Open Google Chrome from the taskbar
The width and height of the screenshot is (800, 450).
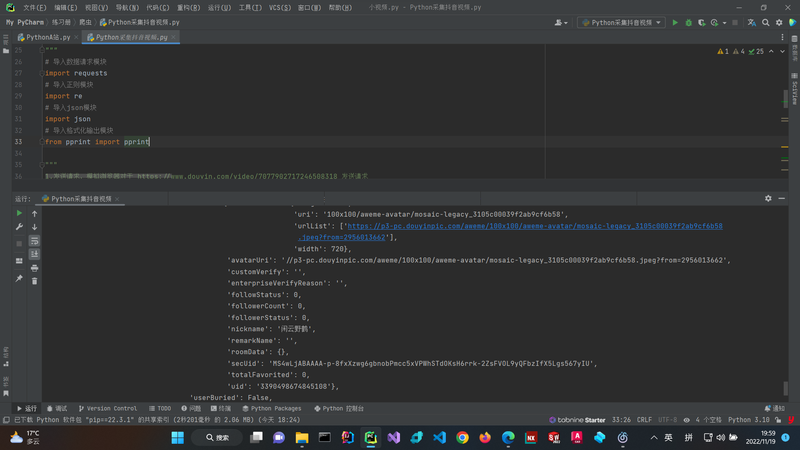point(462,438)
